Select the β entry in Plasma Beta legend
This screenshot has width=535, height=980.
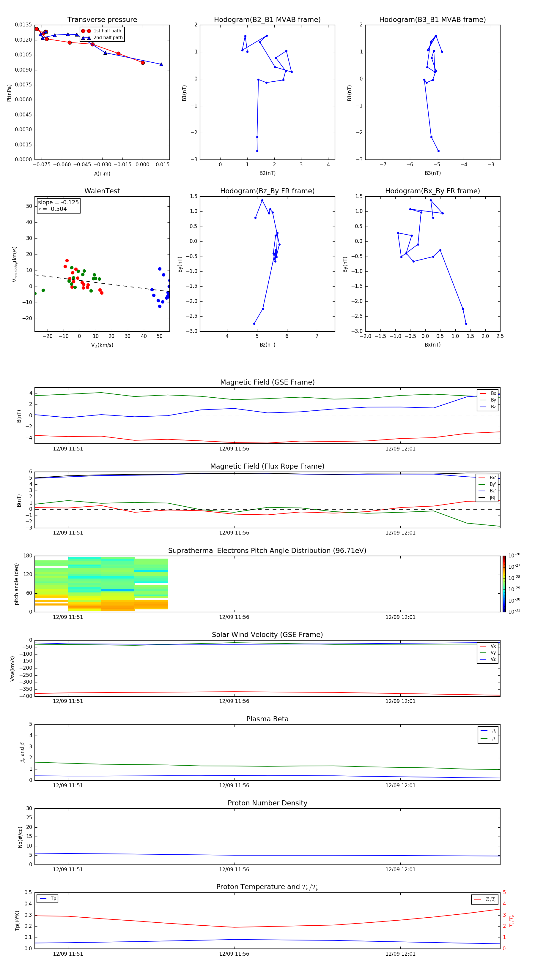point(488,739)
